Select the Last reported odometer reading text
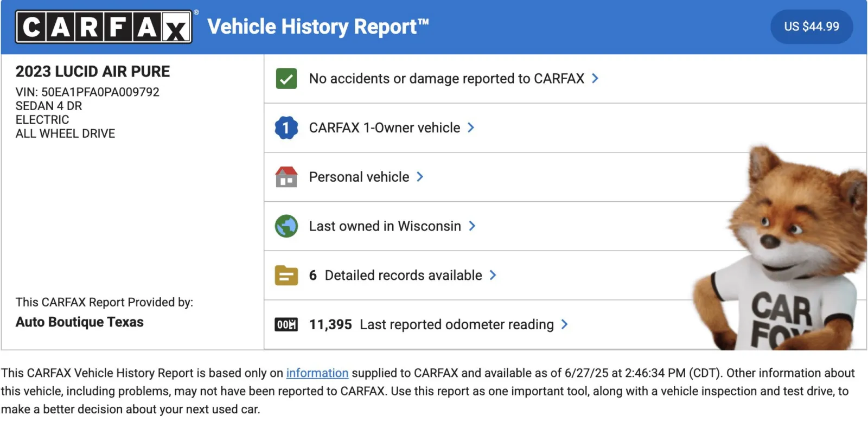The height and width of the screenshot is (422, 868). point(456,325)
